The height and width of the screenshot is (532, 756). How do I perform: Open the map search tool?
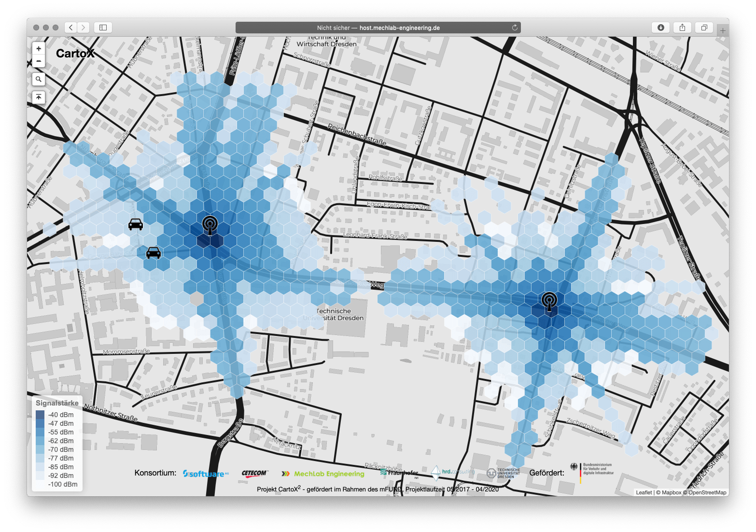(x=39, y=79)
